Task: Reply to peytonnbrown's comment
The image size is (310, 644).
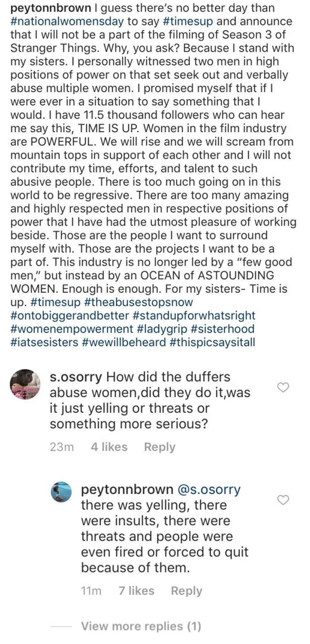Action: point(186,591)
